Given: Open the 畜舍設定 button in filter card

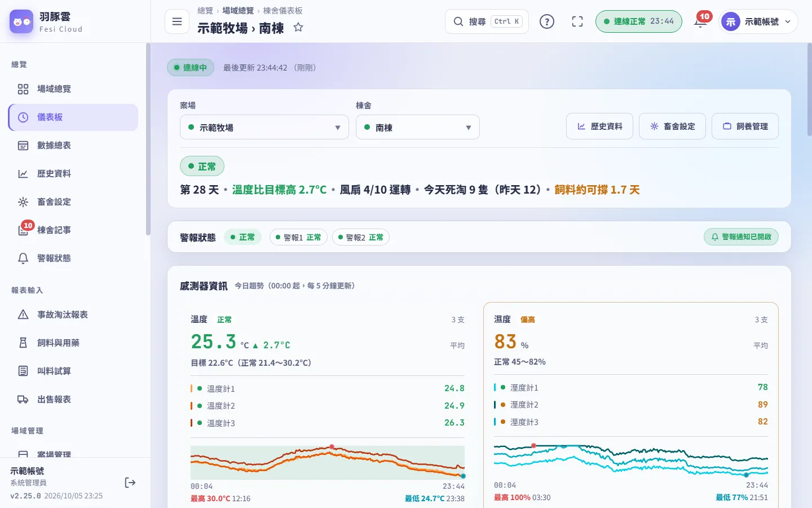Looking at the screenshot, I should 672,126.
